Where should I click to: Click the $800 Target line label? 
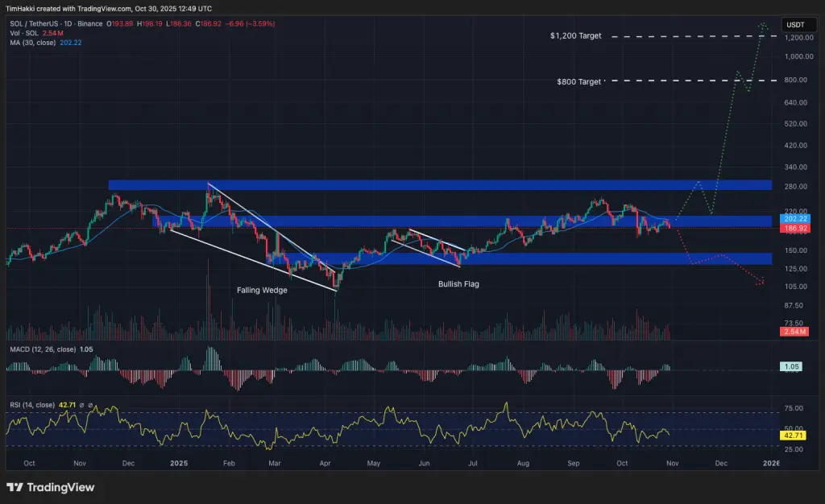click(578, 81)
